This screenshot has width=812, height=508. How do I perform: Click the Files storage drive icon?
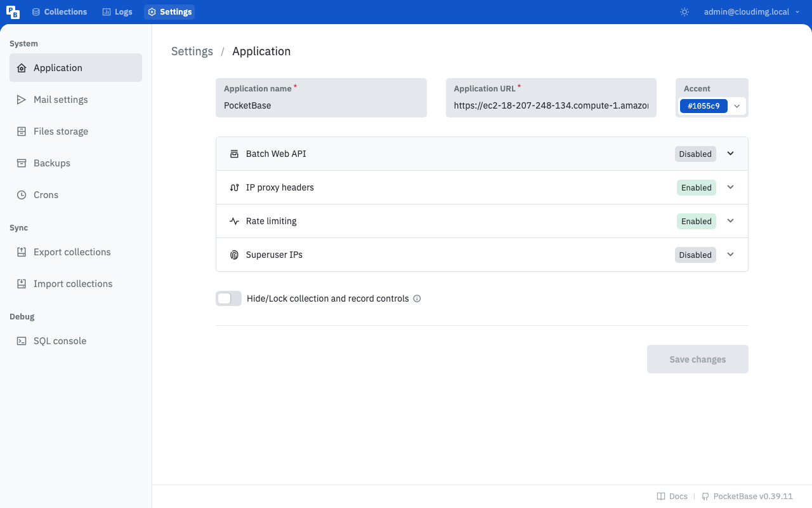22,131
